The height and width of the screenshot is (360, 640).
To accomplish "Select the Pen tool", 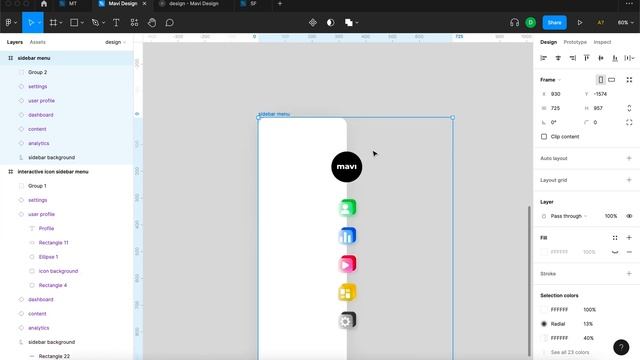I will click(95, 23).
